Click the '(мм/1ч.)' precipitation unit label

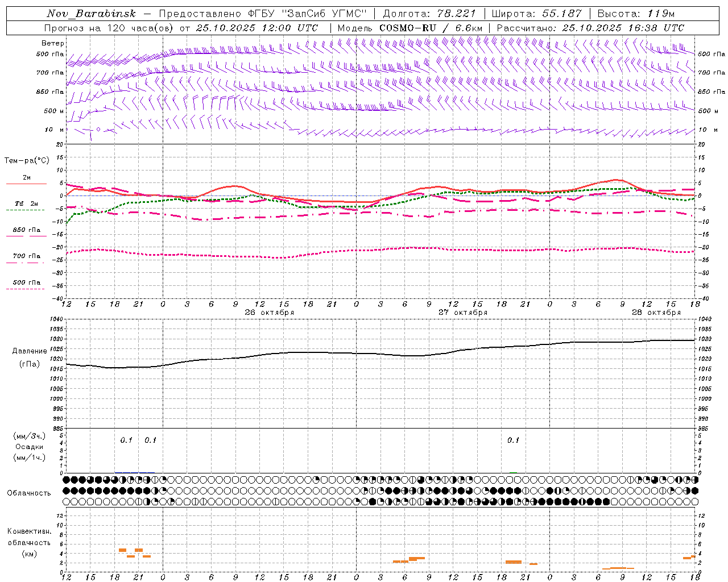click(x=30, y=458)
